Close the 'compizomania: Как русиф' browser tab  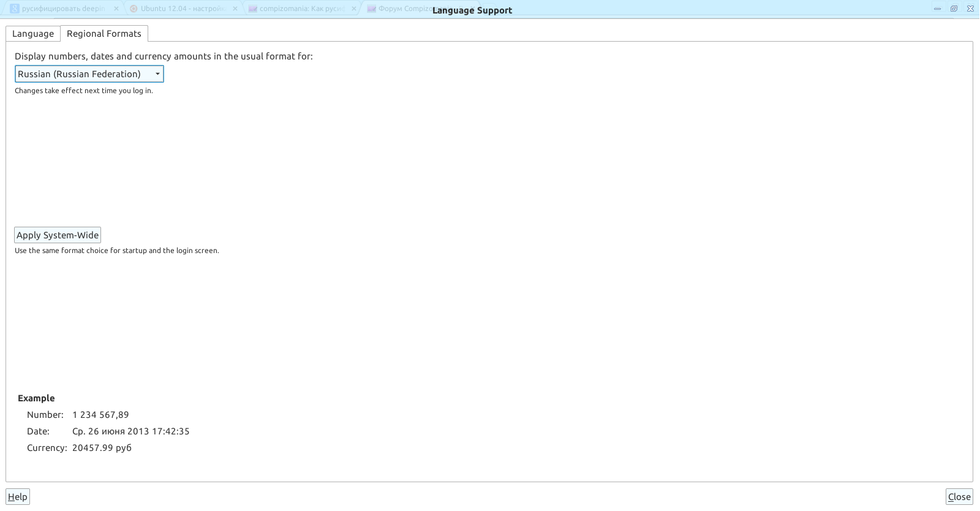(353, 9)
